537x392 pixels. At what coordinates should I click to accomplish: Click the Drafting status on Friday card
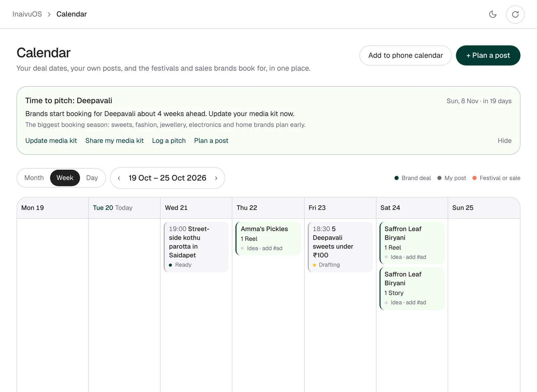click(x=326, y=265)
